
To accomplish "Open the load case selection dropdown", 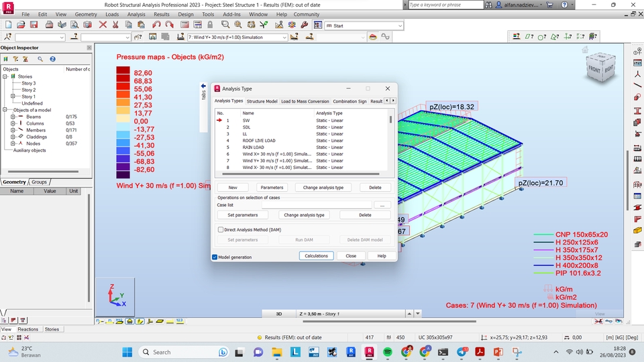I will (284, 37).
